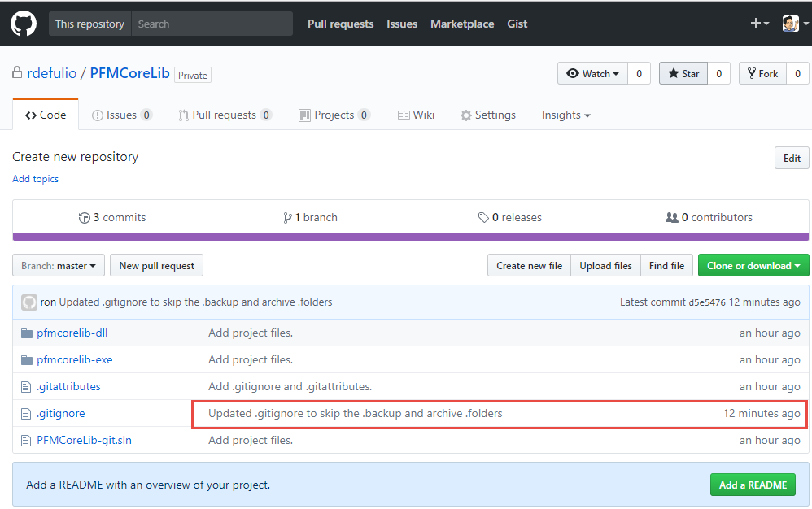The width and height of the screenshot is (812, 509).
Task: Open Issues in top navigation
Action: (402, 24)
